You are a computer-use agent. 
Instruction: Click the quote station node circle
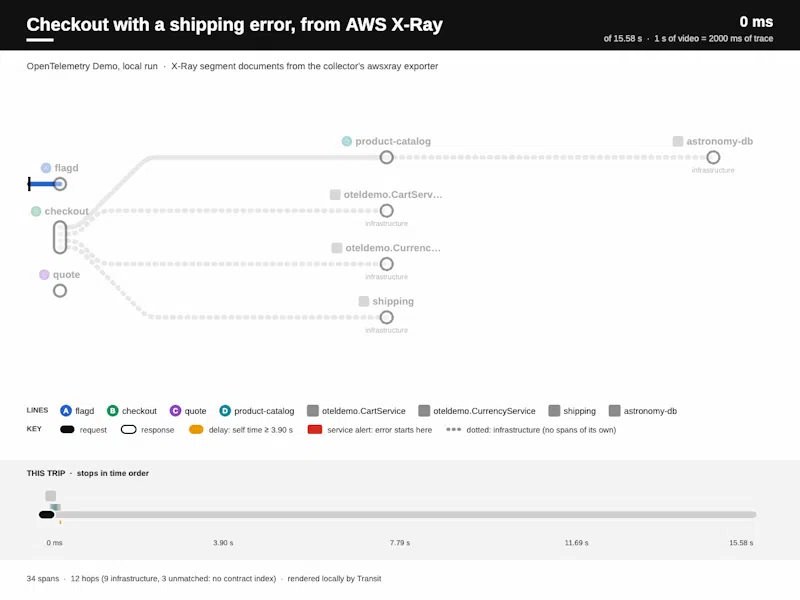(x=60, y=291)
